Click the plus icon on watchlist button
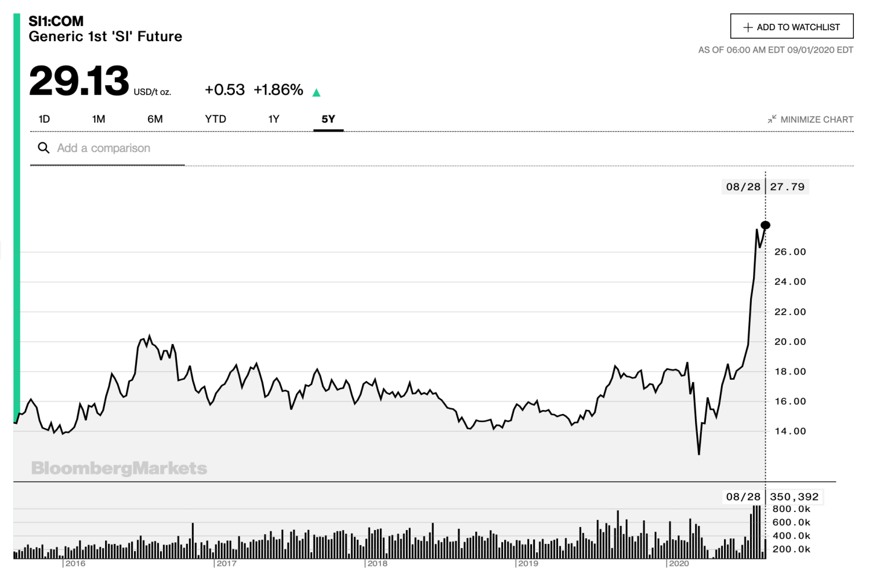Viewport: 869px width, 588px height. 748,27
